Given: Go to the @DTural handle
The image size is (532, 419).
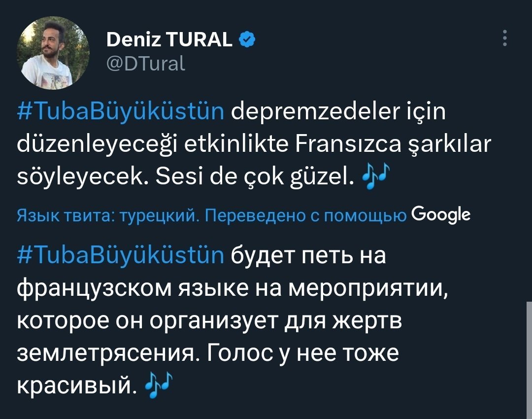Looking at the screenshot, I should [x=145, y=63].
